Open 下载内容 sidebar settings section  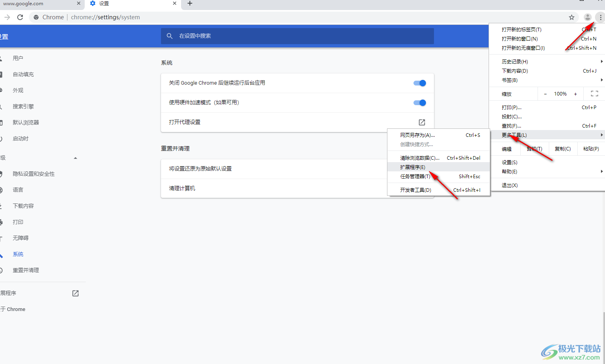[23, 206]
